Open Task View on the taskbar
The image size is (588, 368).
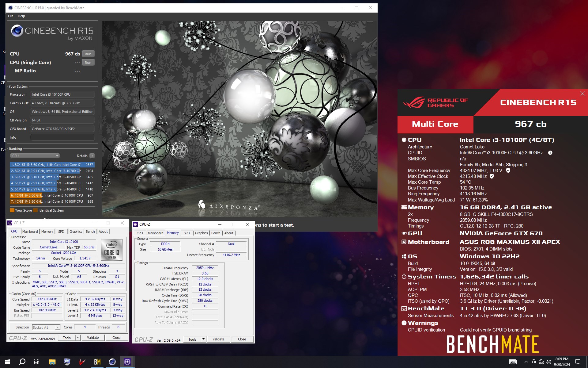[x=37, y=362]
